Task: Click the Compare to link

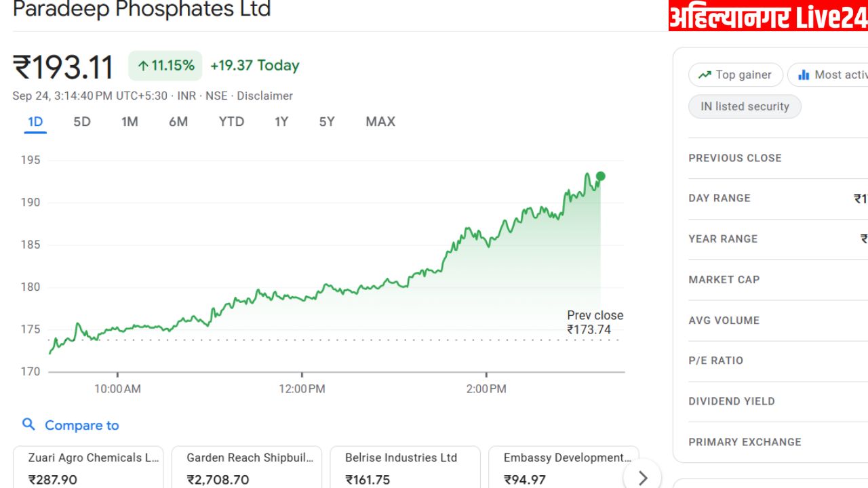Action: tap(81, 425)
